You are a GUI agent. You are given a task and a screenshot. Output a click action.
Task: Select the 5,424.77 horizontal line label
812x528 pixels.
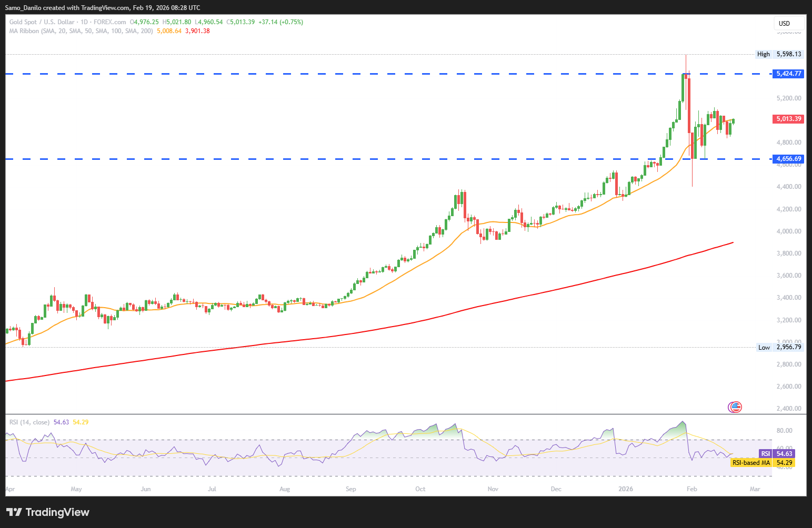point(789,74)
